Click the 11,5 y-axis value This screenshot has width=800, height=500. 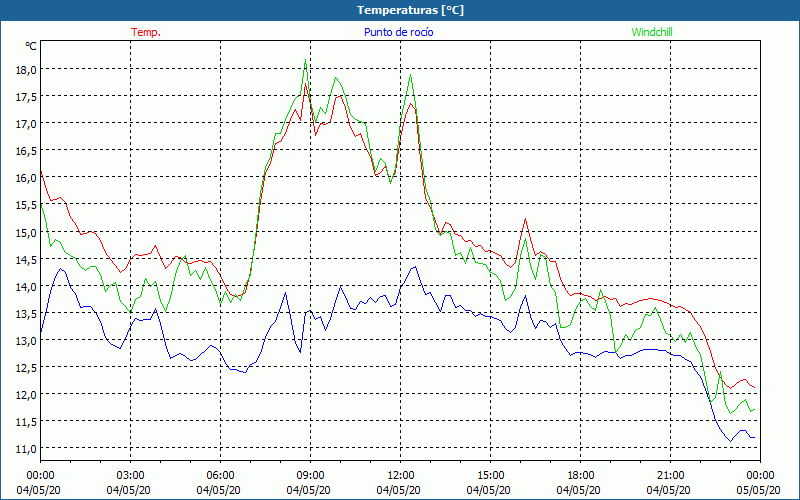[x=26, y=421]
